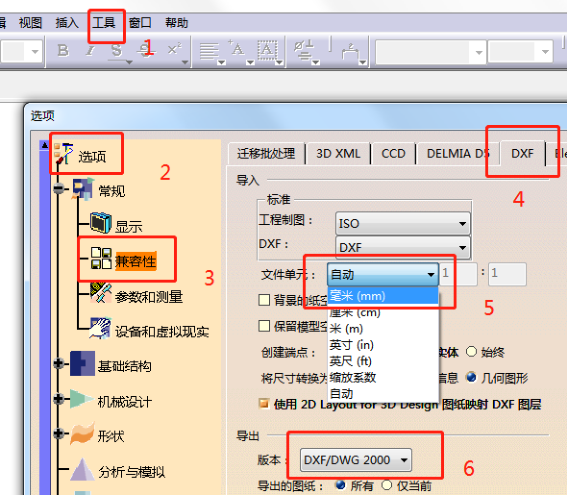Choose inch (in) unit option
This screenshot has height=495, width=568.
(x=383, y=345)
